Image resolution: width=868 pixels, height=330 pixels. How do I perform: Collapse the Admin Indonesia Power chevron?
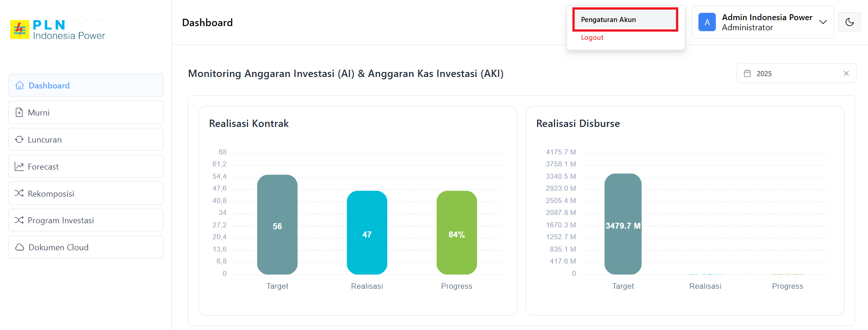pos(823,22)
